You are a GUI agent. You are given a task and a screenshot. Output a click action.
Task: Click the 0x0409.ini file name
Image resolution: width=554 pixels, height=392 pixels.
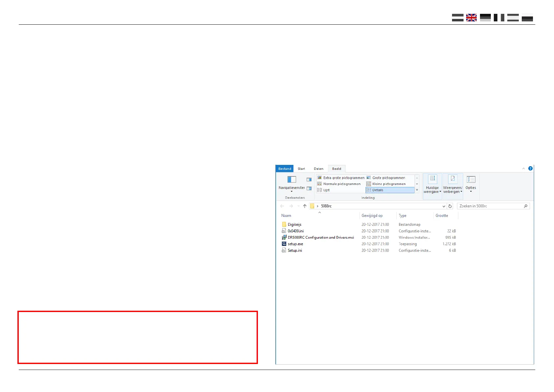pos(296,231)
